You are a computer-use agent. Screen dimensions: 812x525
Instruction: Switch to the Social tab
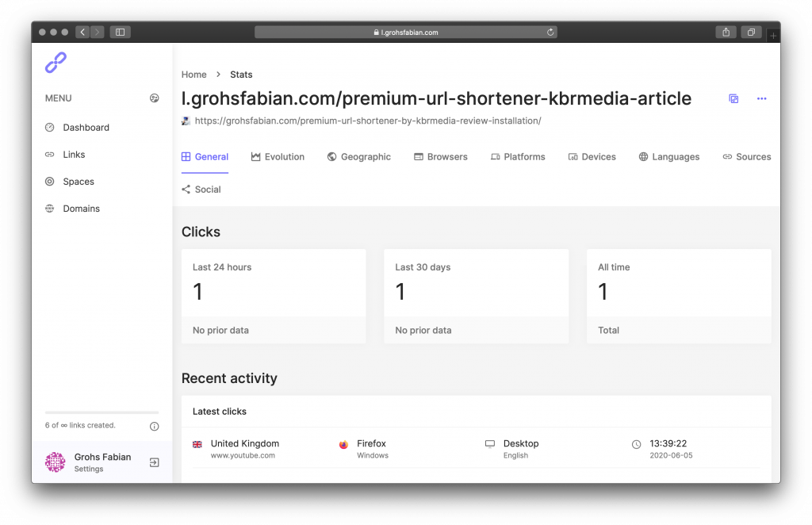(201, 190)
